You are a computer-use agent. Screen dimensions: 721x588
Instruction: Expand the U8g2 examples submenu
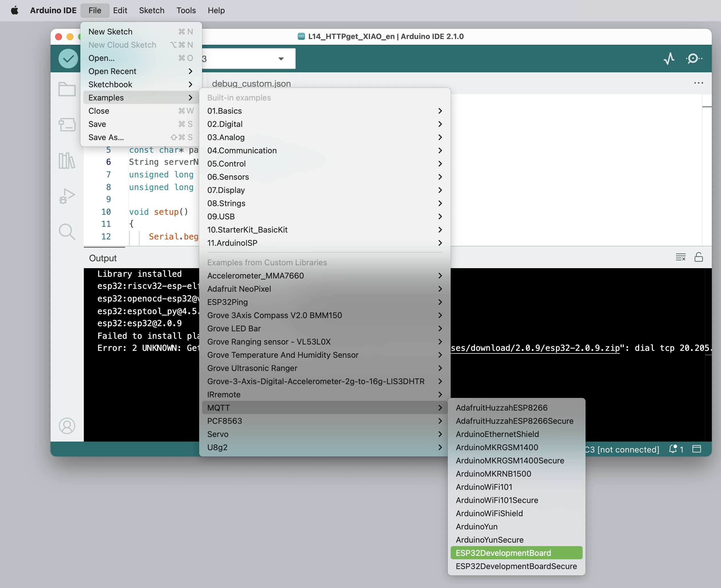[x=325, y=447]
